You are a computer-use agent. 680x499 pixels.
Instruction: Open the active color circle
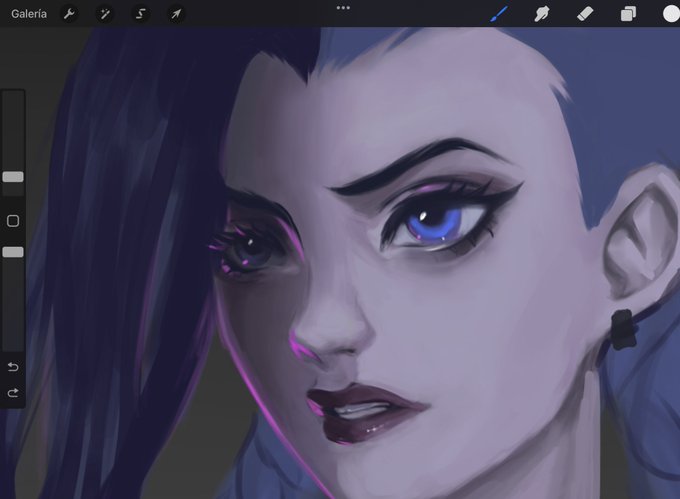pyautogui.click(x=671, y=14)
